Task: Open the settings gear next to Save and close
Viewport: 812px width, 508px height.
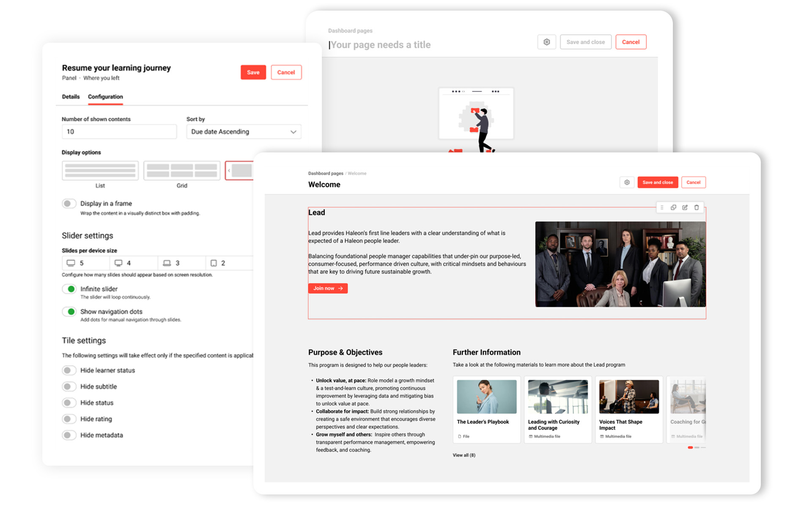Action: (x=546, y=42)
